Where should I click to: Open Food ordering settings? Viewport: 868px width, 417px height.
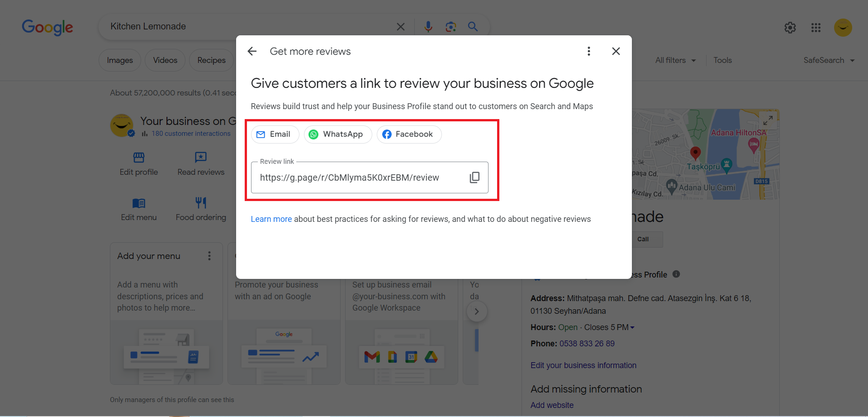200,203
